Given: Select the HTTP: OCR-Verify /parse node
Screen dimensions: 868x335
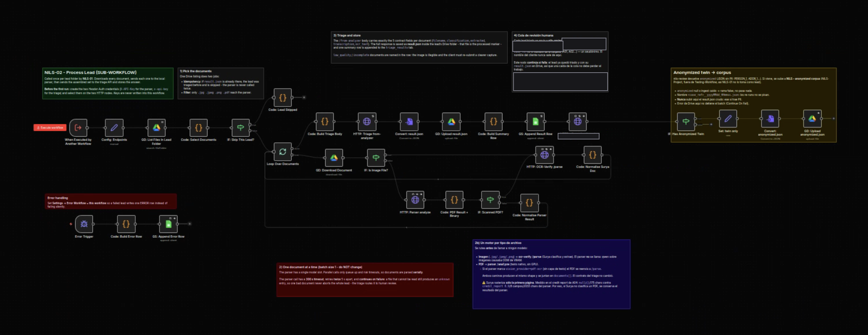Looking at the screenshot, I should 544,155.
